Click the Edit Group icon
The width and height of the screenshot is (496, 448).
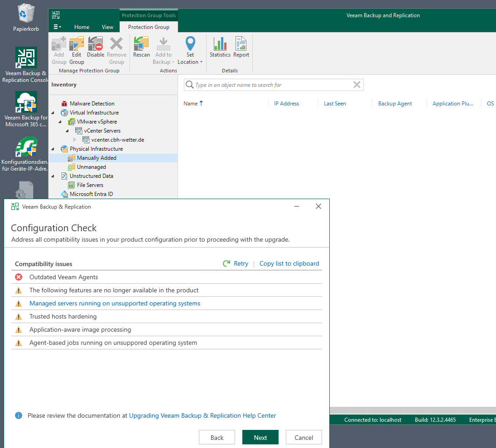[77, 45]
